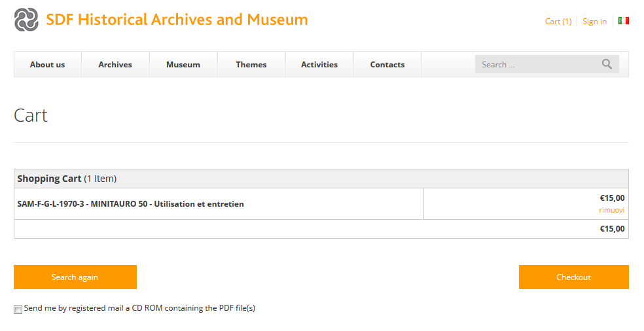Open the Archives menu item
The width and height of the screenshot is (644, 331).
tap(115, 65)
